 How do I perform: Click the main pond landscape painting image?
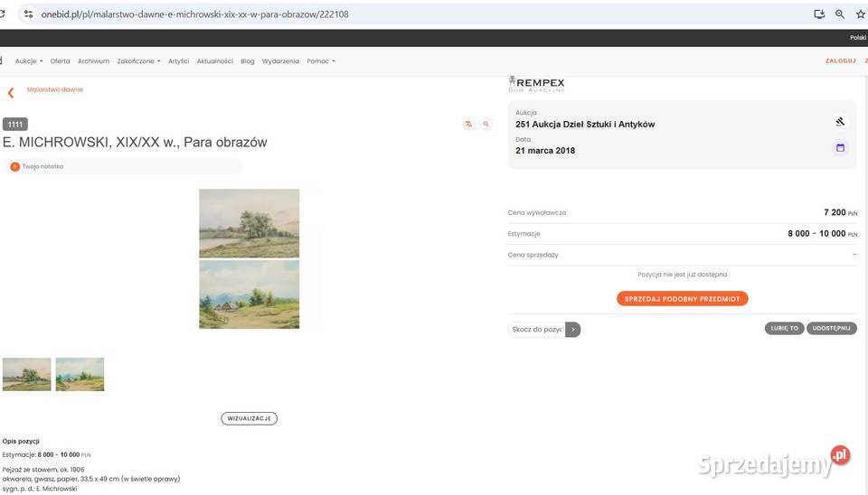click(x=250, y=223)
